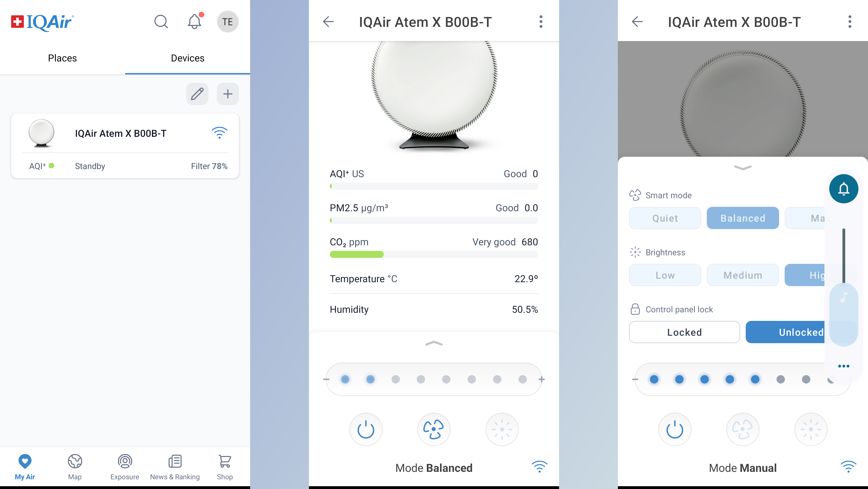The image size is (868, 489).
Task: Increase fan speed with plus on slider
Action: point(541,379)
